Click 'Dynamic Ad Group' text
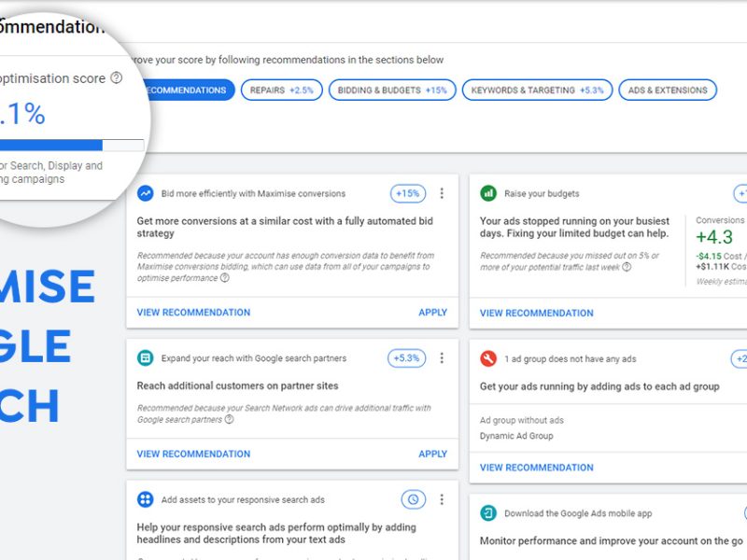Screen dimensions: 747x560 click(516, 436)
